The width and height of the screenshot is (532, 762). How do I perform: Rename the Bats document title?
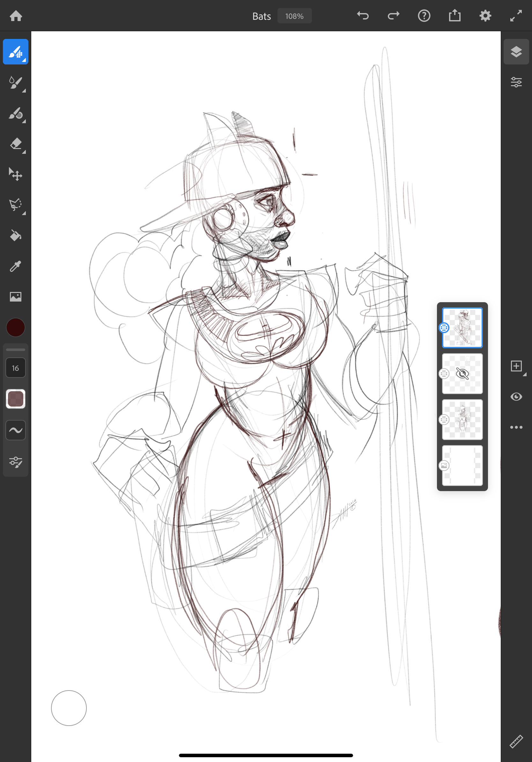262,16
